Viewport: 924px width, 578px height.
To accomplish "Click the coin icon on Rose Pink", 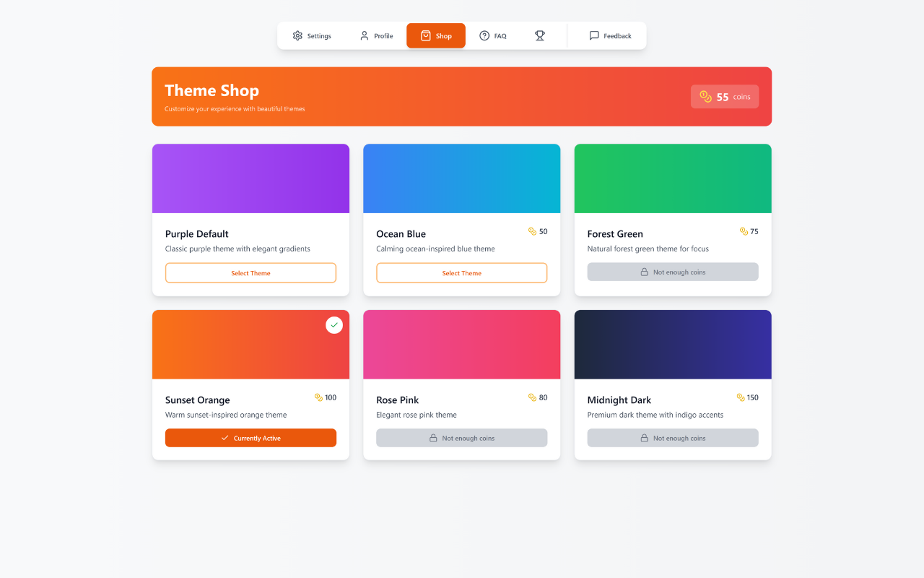I will pyautogui.click(x=532, y=397).
